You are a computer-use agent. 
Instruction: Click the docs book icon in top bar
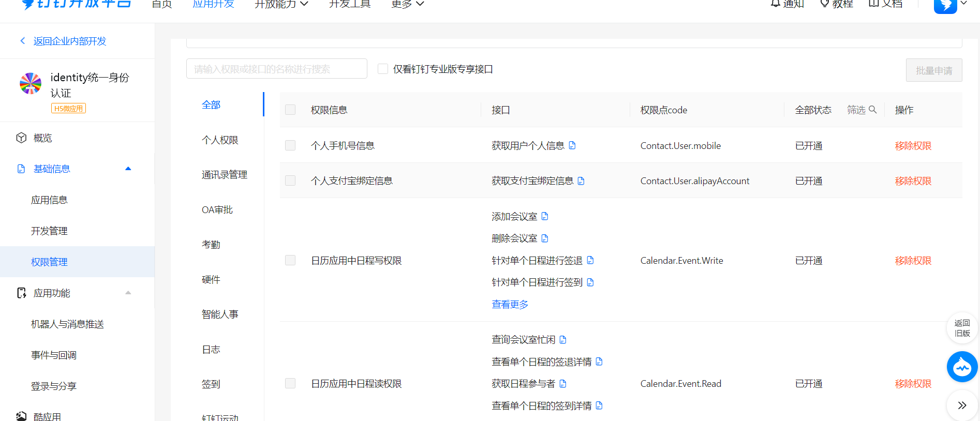click(x=873, y=3)
